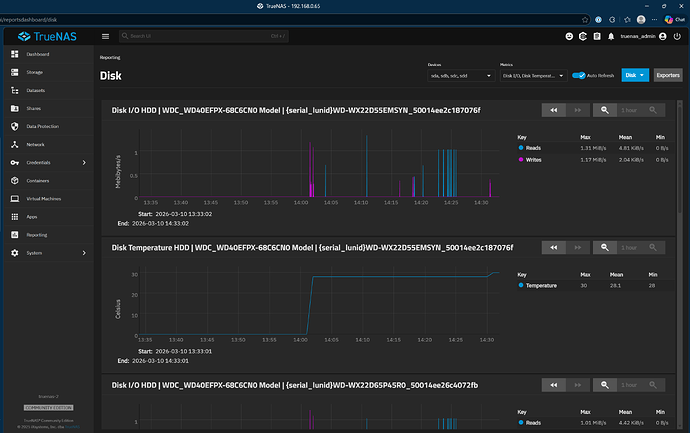Click the Exporters button
Screen dimensions: 690x433
point(668,75)
